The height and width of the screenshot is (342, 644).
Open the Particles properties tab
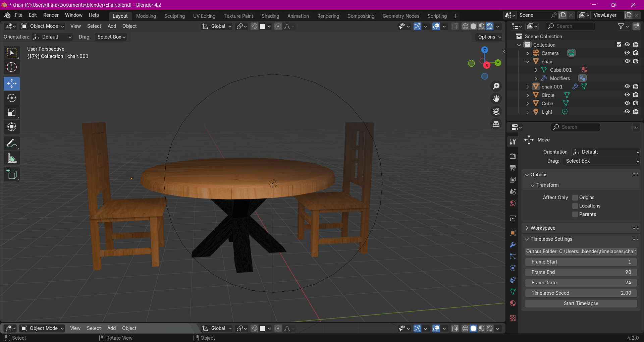point(513,256)
